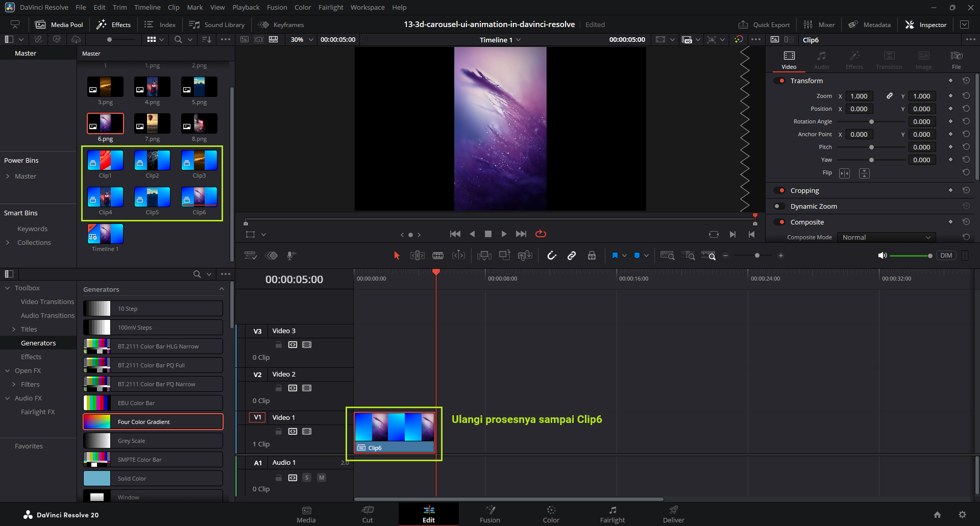Reset the Transform section
The height and width of the screenshot is (526, 980).
pyautogui.click(x=966, y=81)
